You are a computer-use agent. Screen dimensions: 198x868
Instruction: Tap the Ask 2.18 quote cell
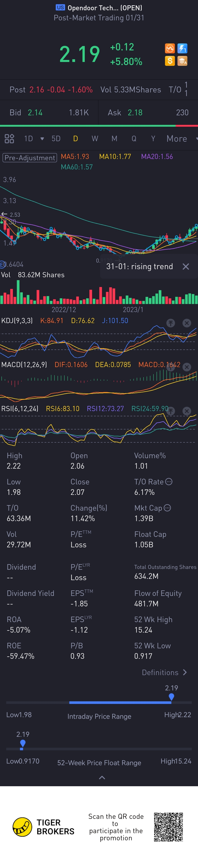(x=148, y=113)
